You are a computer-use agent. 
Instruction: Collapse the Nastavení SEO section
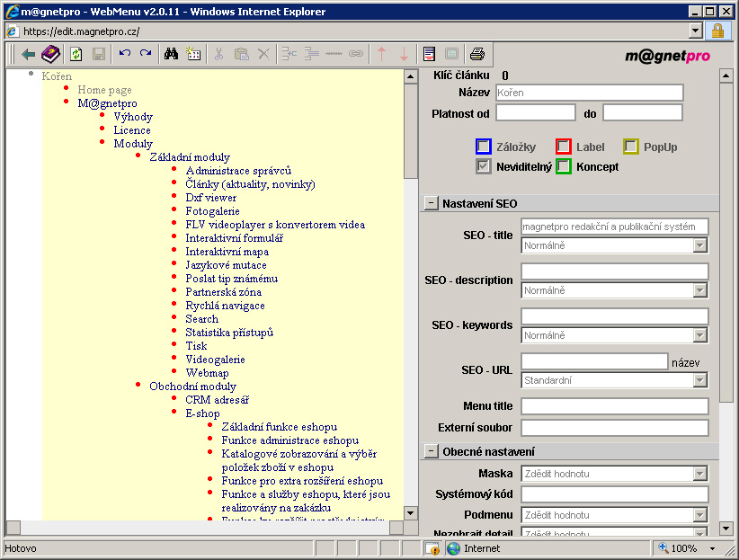pos(432,203)
